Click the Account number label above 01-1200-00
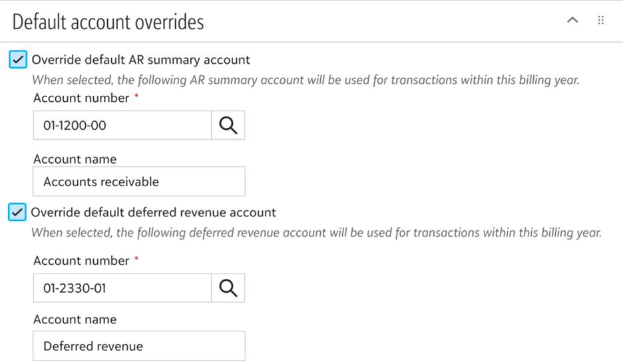The image size is (623, 364). coord(81,98)
